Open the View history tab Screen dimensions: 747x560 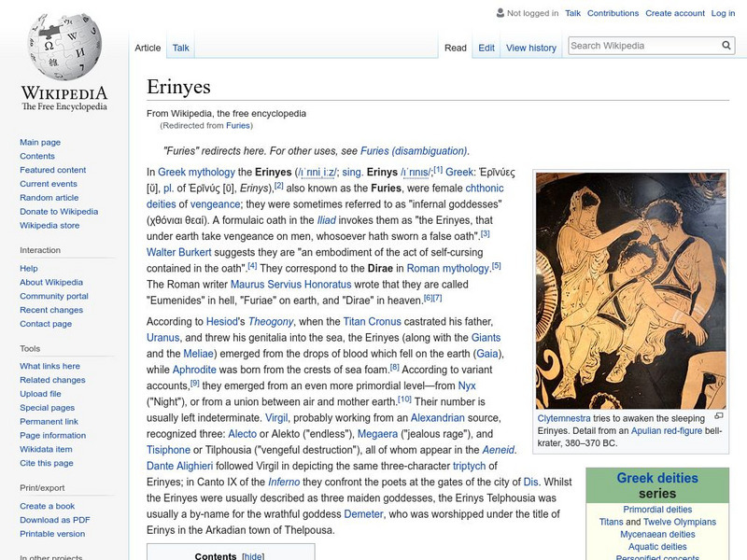[530, 48]
